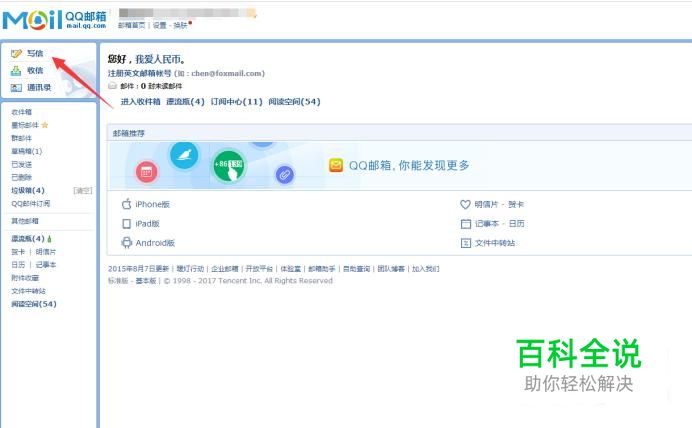Click the calendar icon beside 记事本
This screenshot has height=428, width=692.
point(466,224)
